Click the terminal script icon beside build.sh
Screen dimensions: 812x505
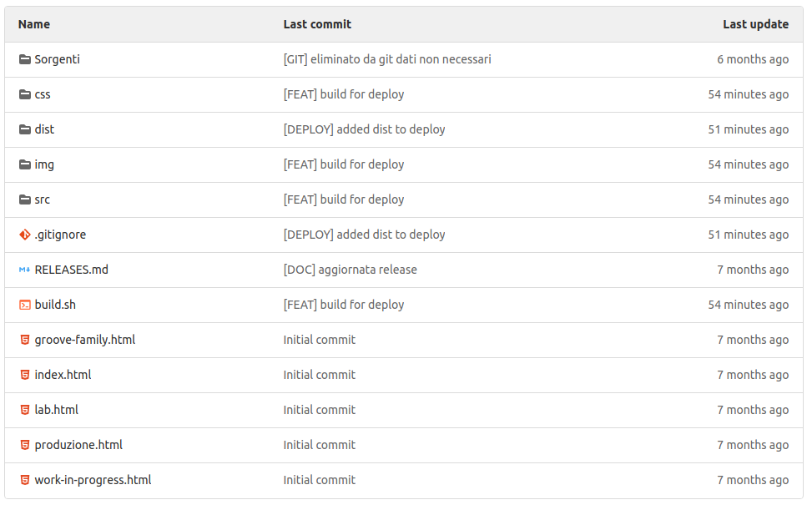coord(25,305)
